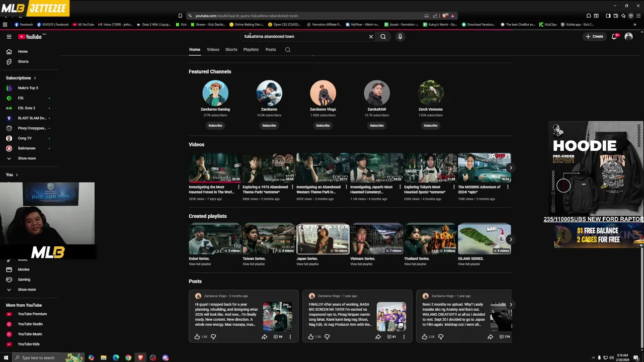
Task: Open more options on the 94-comment post
Action: tap(290, 337)
